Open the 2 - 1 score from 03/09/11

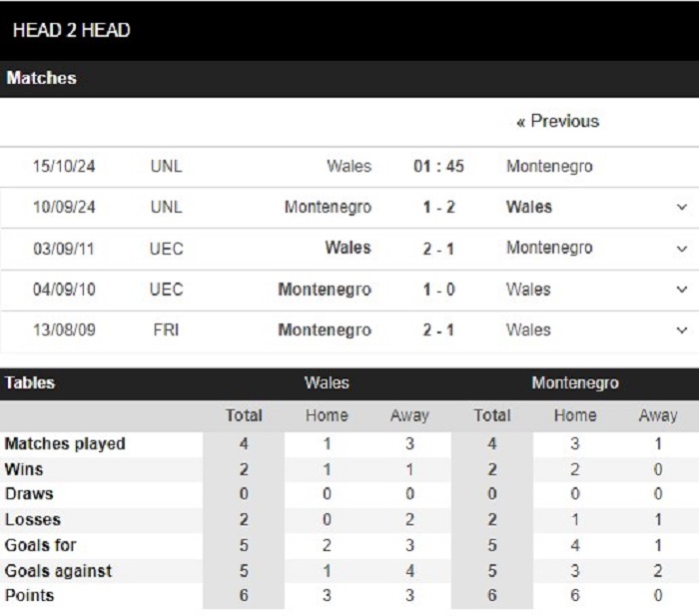(438, 249)
